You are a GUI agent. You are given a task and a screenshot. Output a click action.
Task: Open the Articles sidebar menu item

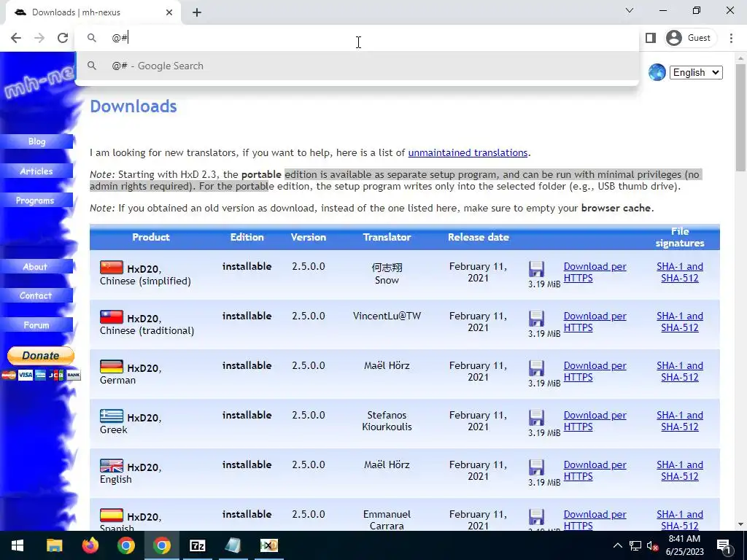(36, 171)
